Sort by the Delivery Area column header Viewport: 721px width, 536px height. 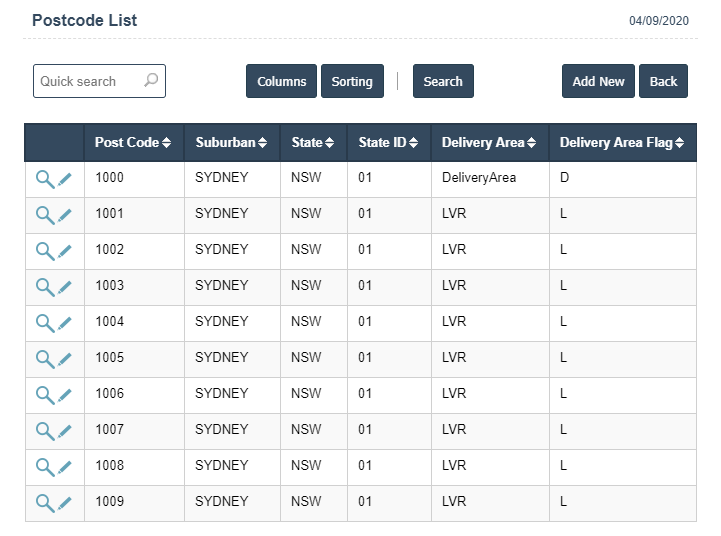pos(488,143)
